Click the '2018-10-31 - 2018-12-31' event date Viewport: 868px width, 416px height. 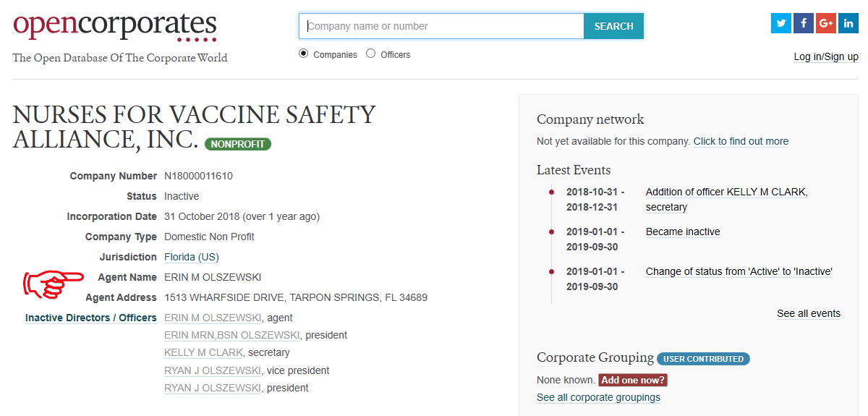(595, 199)
